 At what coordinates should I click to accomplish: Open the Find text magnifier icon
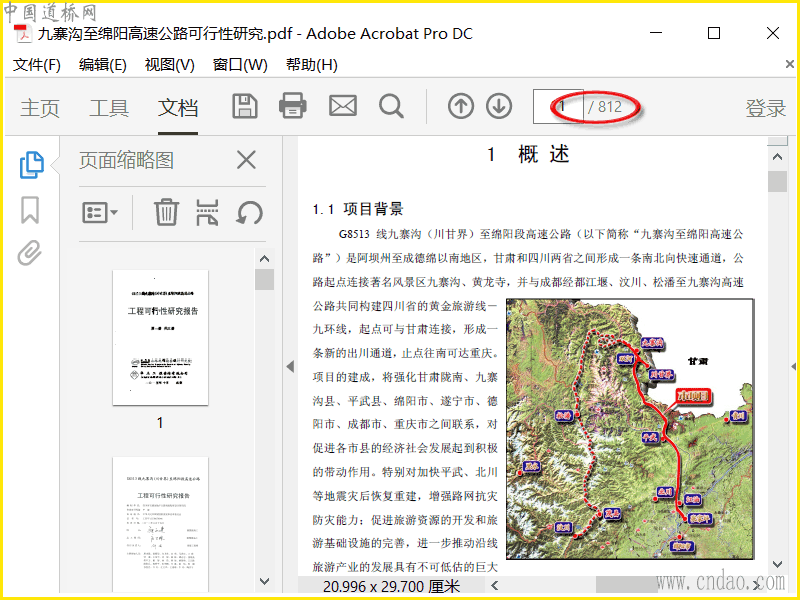pos(392,107)
